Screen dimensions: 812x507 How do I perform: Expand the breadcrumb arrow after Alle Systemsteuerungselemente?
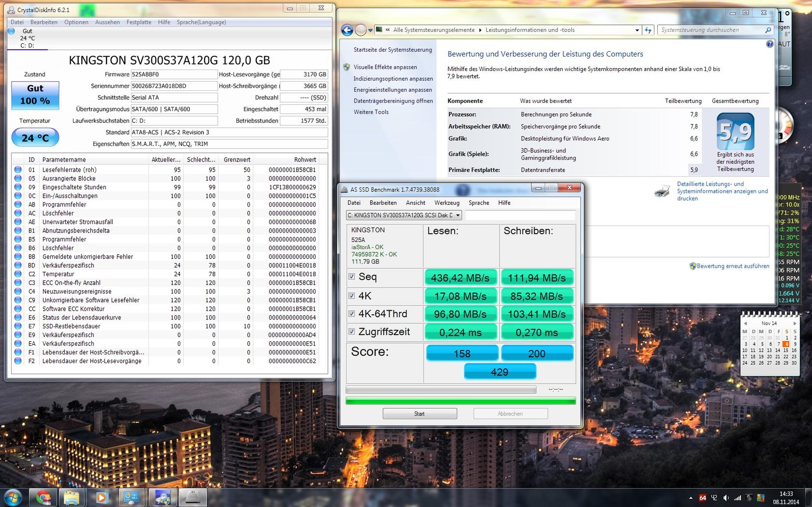pyautogui.click(x=480, y=30)
